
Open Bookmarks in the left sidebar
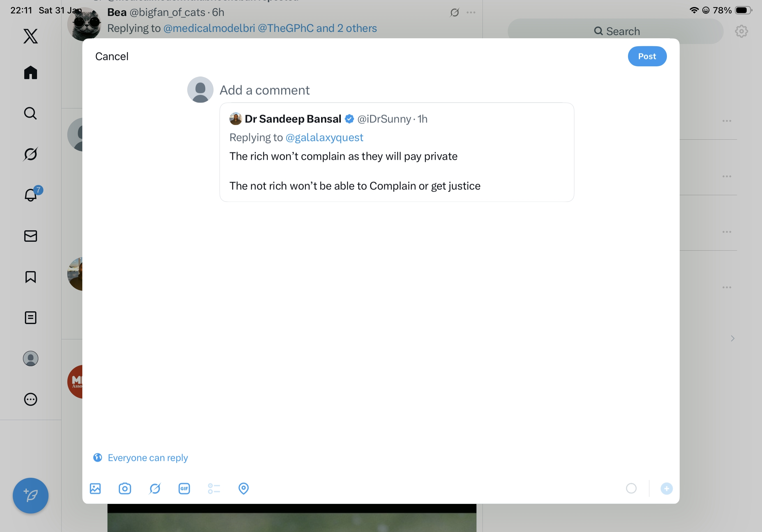point(31,277)
